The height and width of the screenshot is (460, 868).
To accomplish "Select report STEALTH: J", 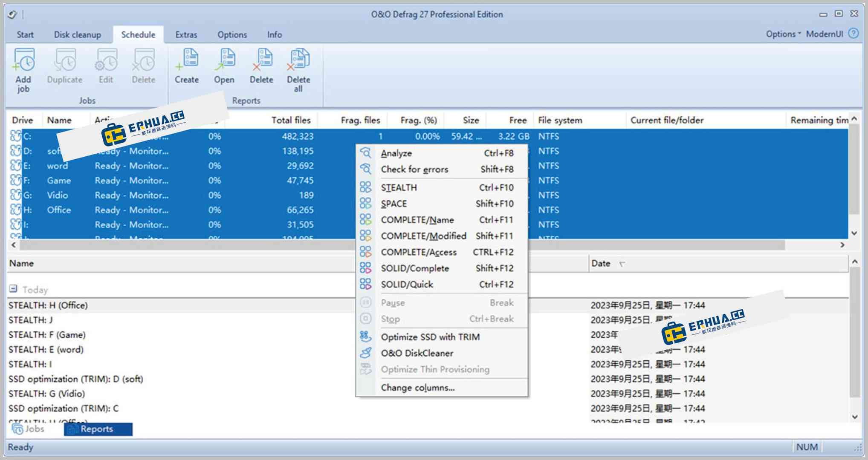I will coord(31,320).
